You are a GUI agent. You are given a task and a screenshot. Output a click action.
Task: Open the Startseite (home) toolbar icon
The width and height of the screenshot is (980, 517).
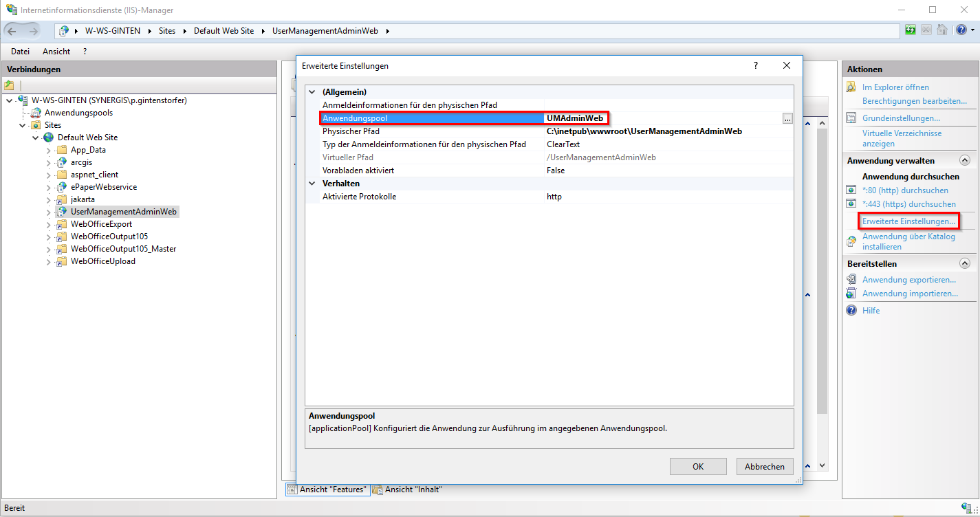[941, 30]
